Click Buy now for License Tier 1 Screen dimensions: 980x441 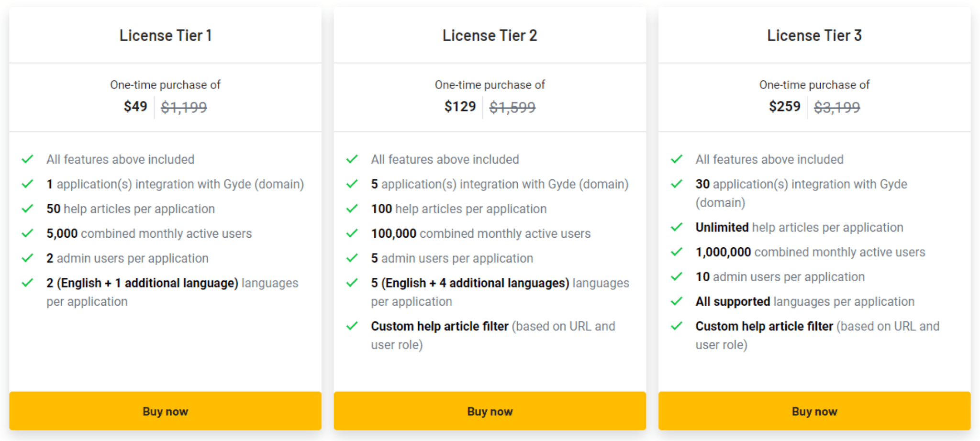165,411
